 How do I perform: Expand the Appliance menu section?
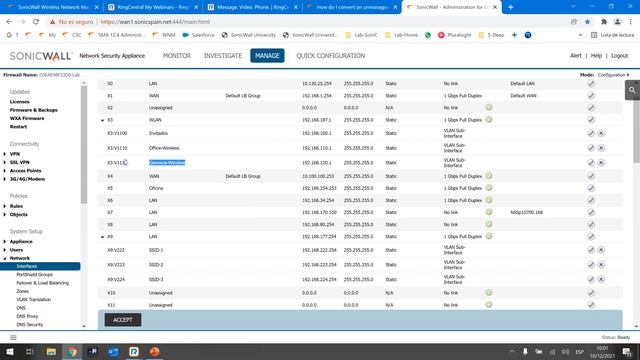pos(5,242)
